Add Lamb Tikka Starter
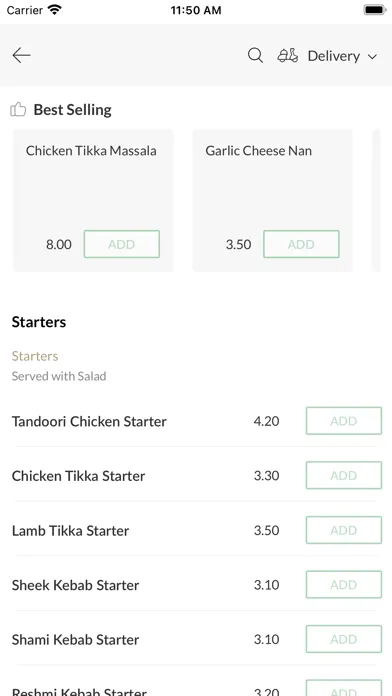The image size is (392, 696). (344, 530)
